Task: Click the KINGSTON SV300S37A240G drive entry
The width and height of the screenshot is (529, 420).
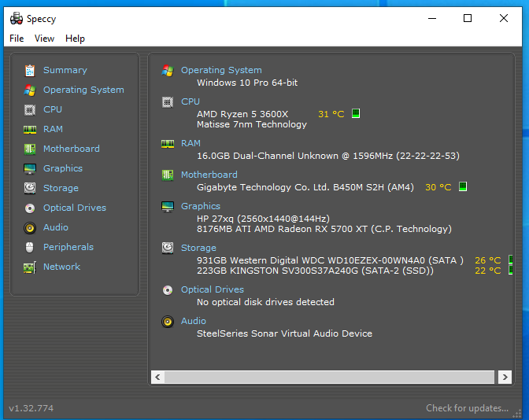Action: (x=315, y=271)
